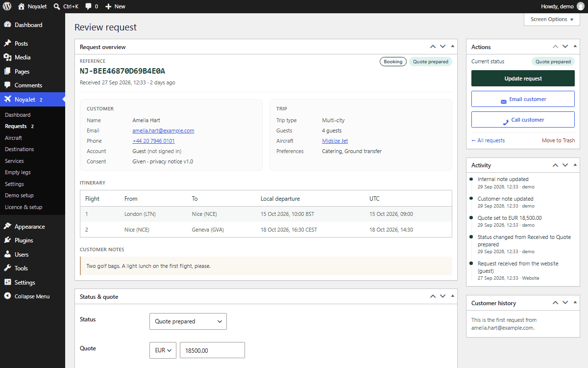Screen dimensions: 588x368
Task: Click the Posts pin icon
Action: 7,43
